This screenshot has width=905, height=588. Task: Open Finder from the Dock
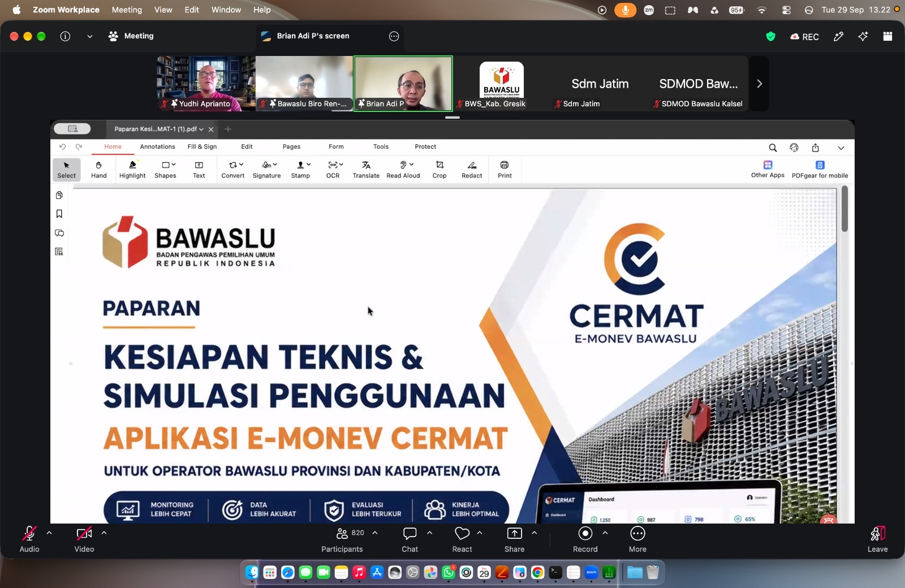[x=252, y=573]
